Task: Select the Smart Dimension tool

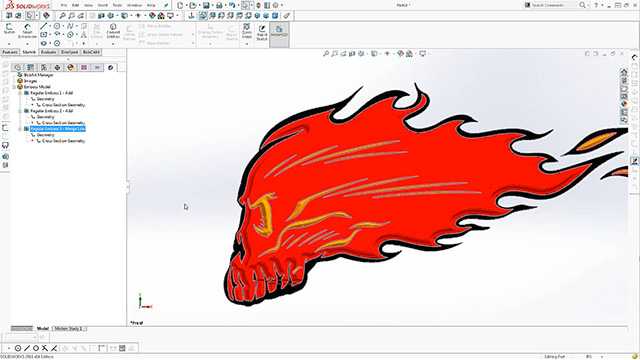Action: click(x=27, y=31)
